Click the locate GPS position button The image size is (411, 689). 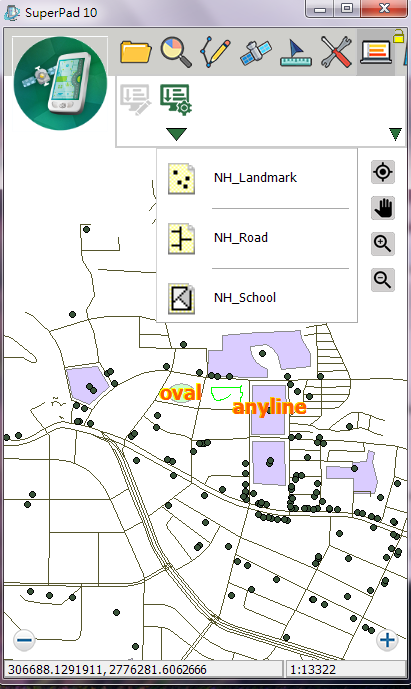pyautogui.click(x=383, y=172)
